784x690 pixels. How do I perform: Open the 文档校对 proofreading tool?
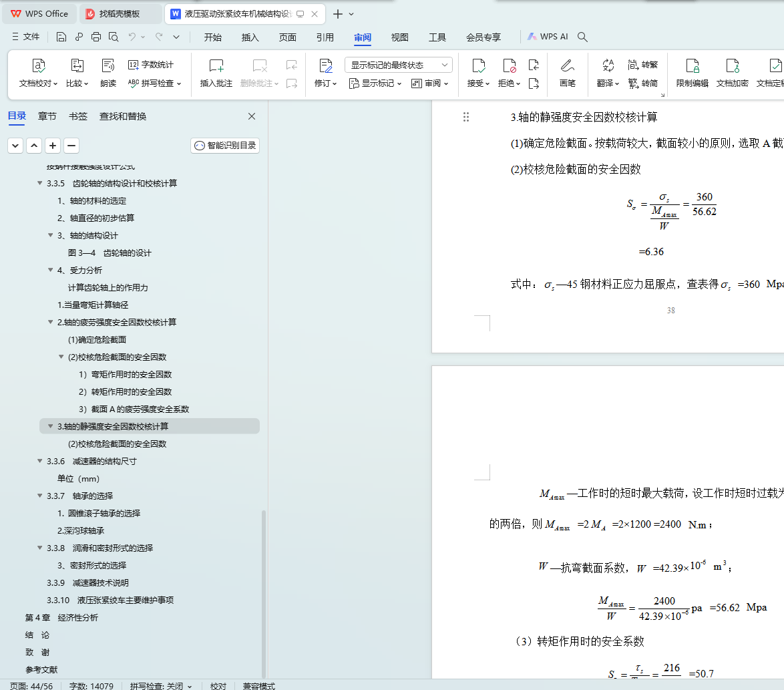[39, 73]
